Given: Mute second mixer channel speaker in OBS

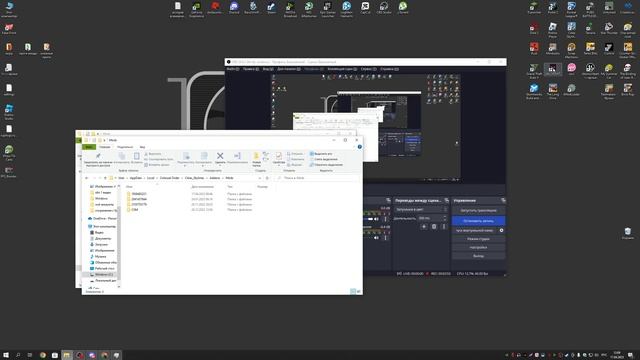Looking at the screenshot, I should tap(376, 238).
